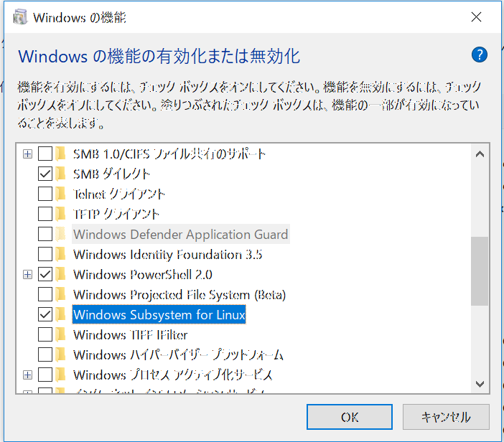Close the Windows の機能 dialog
Viewport: 504px width, 442px height.
[x=476, y=17]
